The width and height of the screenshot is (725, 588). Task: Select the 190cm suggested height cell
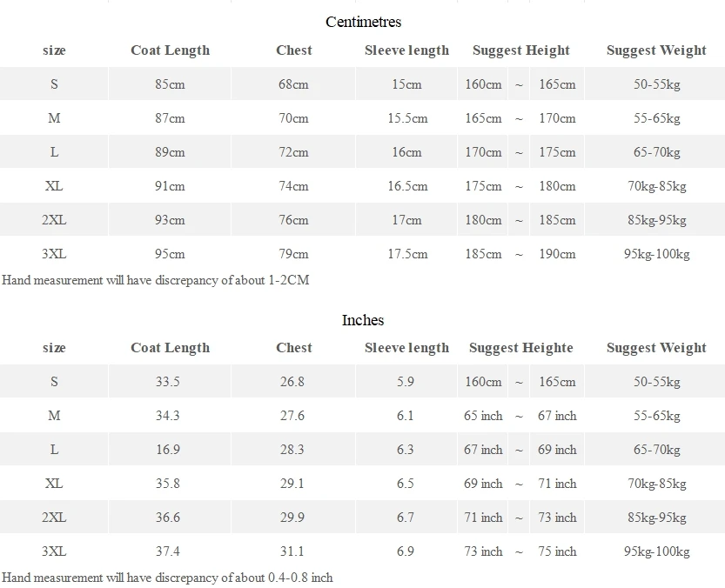pyautogui.click(x=557, y=254)
